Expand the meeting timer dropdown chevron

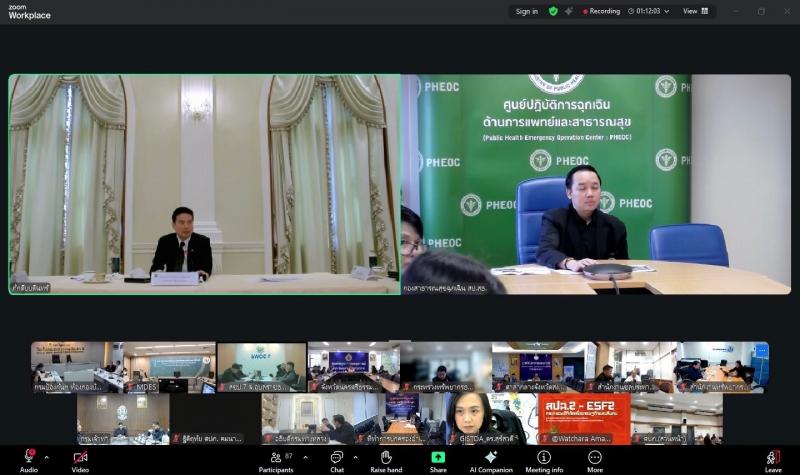666,11
